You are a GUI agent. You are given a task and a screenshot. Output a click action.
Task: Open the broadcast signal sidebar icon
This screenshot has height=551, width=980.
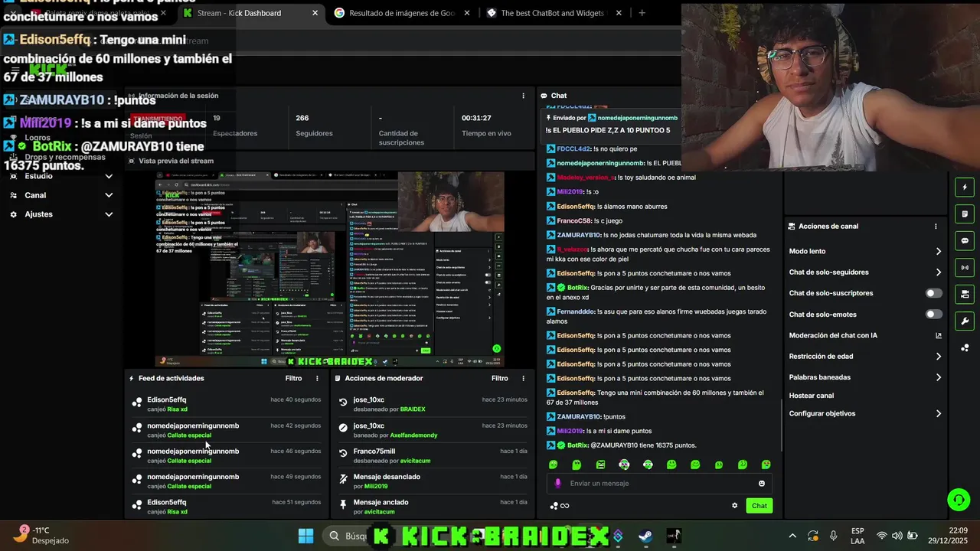pyautogui.click(x=965, y=268)
